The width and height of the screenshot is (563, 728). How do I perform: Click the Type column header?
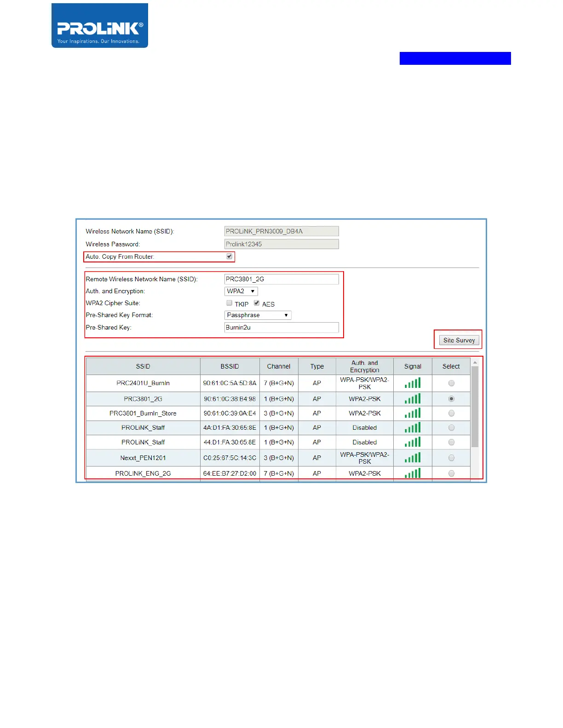pos(317,366)
